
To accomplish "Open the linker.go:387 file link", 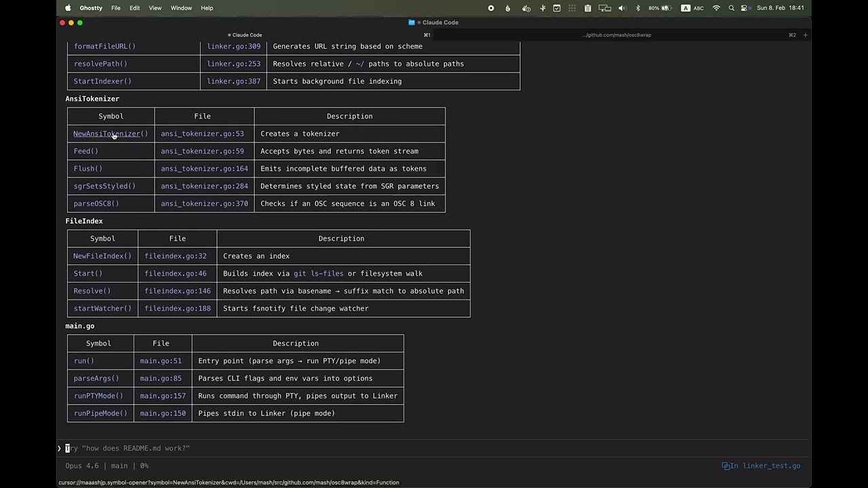I will [x=233, y=81].
